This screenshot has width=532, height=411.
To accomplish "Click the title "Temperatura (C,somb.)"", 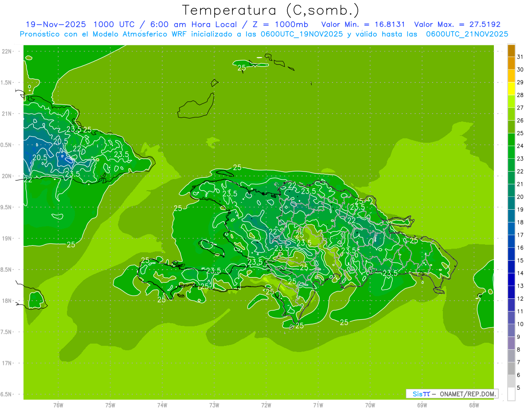I will pyautogui.click(x=271, y=11).
